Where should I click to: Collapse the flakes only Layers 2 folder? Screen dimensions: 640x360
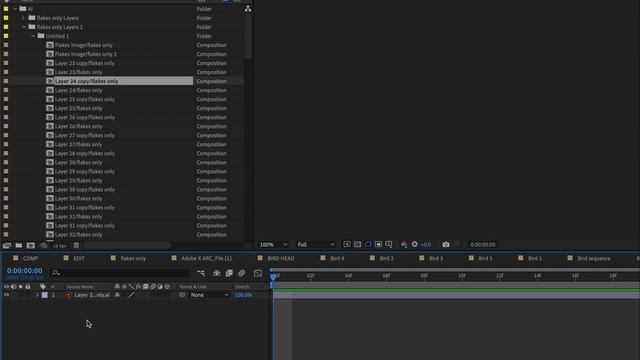(x=24, y=27)
